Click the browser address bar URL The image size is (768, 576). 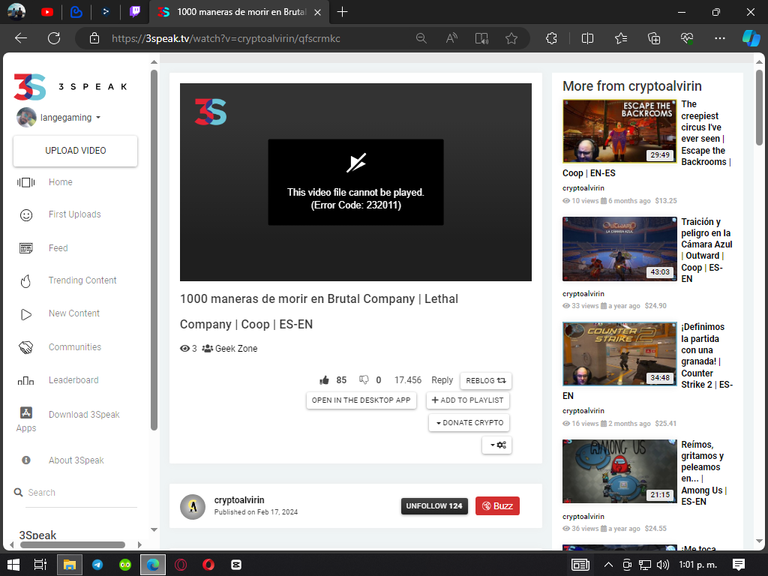tap(226, 38)
